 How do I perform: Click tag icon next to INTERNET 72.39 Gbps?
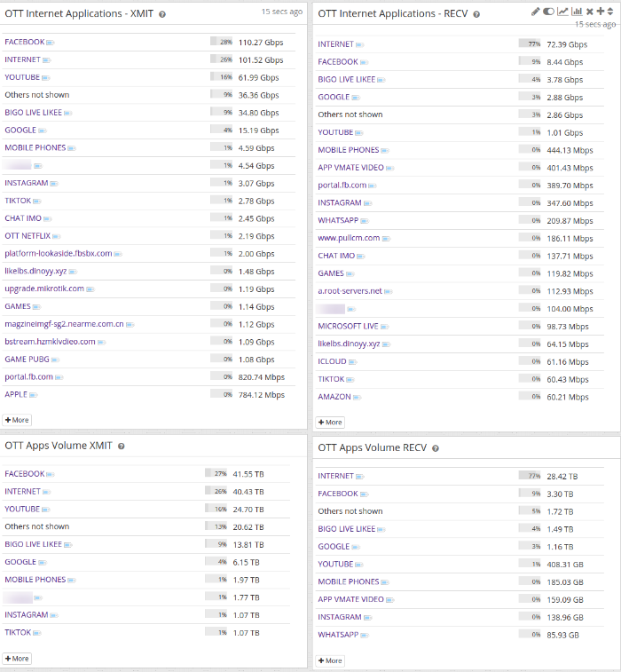(360, 44)
